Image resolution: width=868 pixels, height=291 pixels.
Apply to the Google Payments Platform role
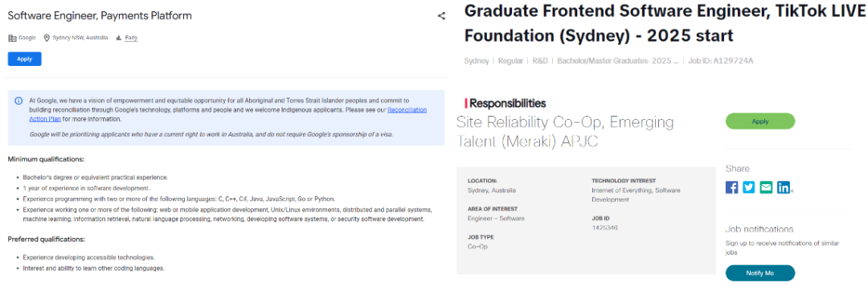pos(24,59)
